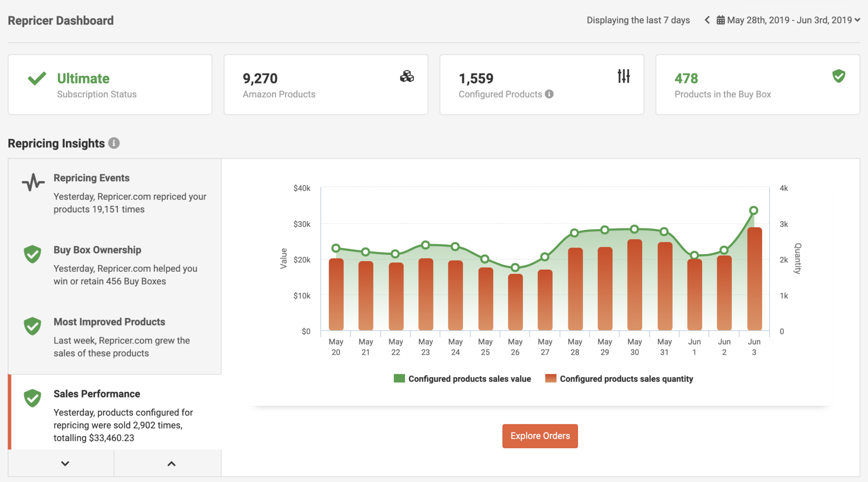Click the May 30 quantity bar
Screen dimensions: 868x482
[634, 284]
